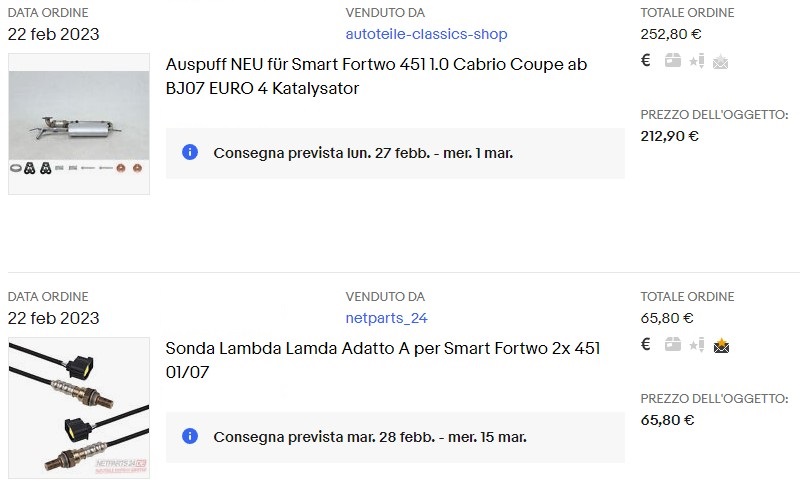Click the gold star envelope feedback received icon

click(721, 346)
